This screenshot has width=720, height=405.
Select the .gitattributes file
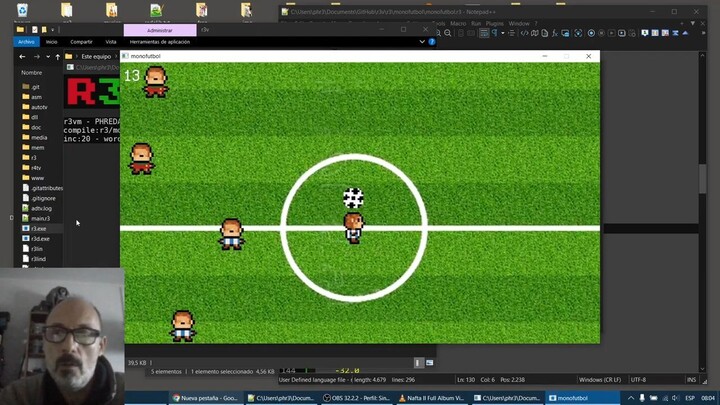(42, 188)
